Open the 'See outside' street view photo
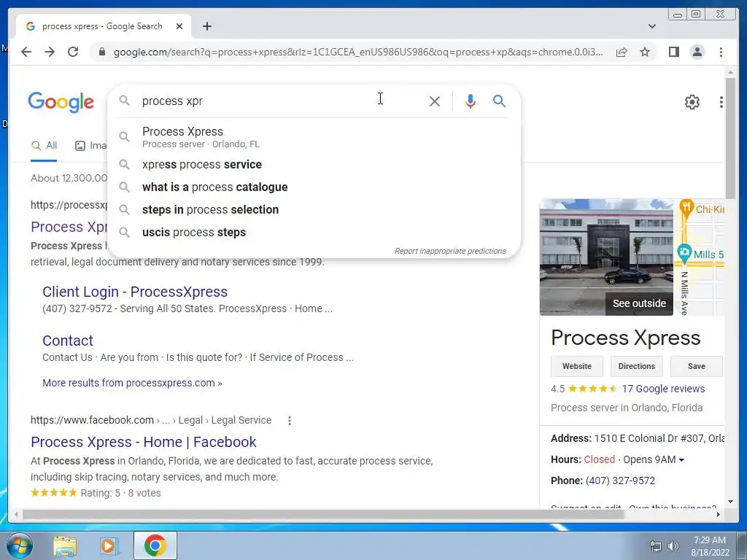The image size is (747, 560). pyautogui.click(x=606, y=257)
